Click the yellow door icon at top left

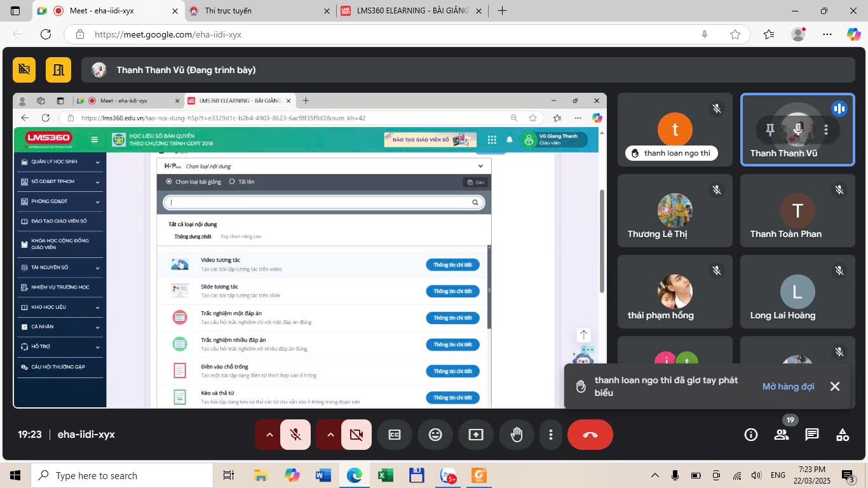click(x=58, y=70)
